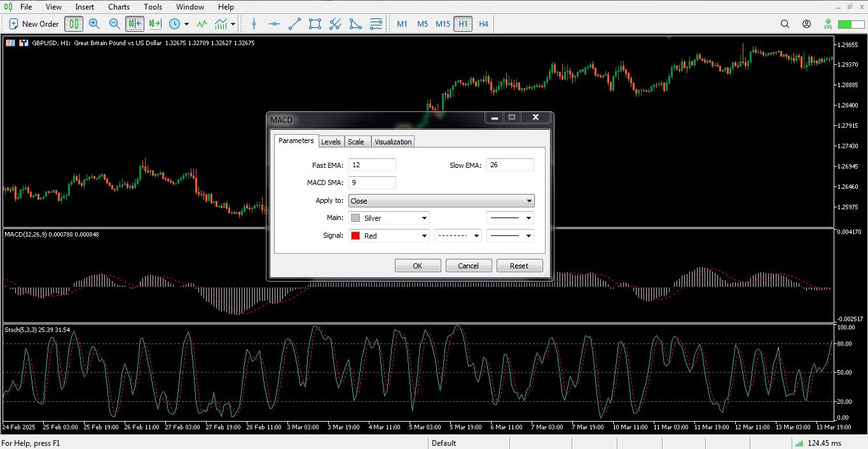Toggle auto scroll chart to end
The image size is (868, 449).
point(135,24)
